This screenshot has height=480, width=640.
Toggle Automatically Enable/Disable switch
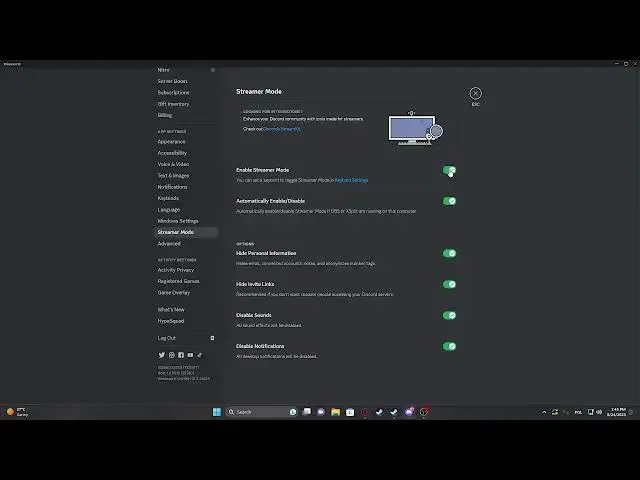point(449,201)
